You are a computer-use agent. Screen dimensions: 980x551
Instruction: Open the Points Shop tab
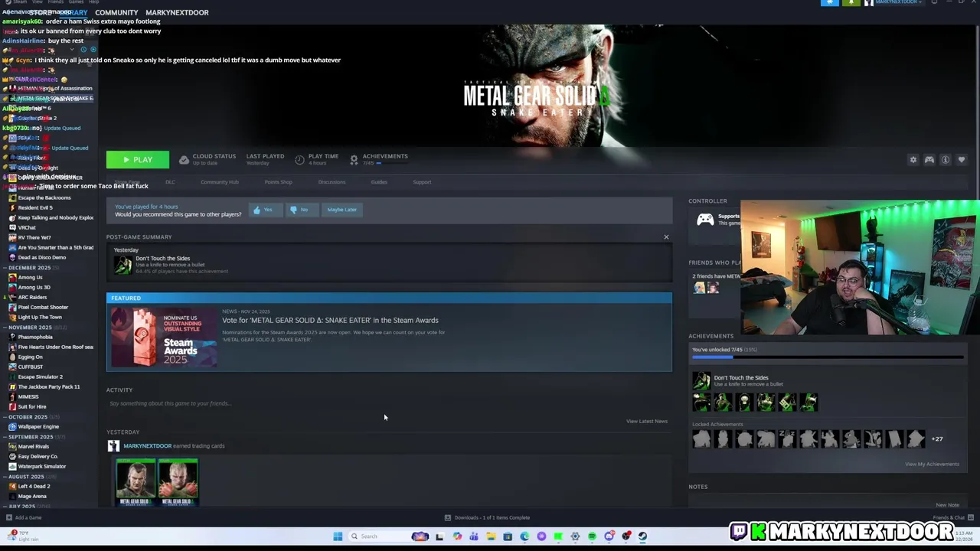point(278,182)
